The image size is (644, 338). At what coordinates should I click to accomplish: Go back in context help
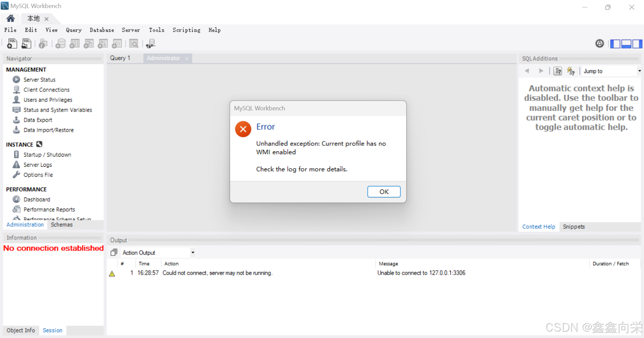(527, 71)
